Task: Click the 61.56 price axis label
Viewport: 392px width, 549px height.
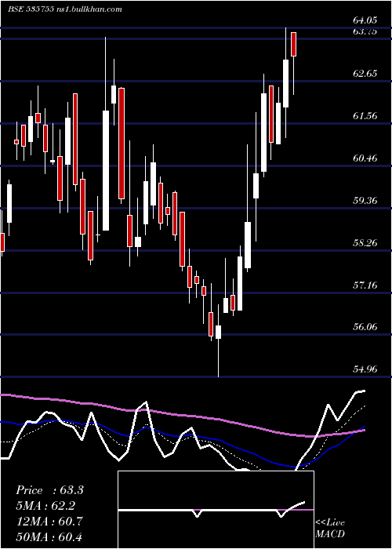Action: [x=365, y=116]
